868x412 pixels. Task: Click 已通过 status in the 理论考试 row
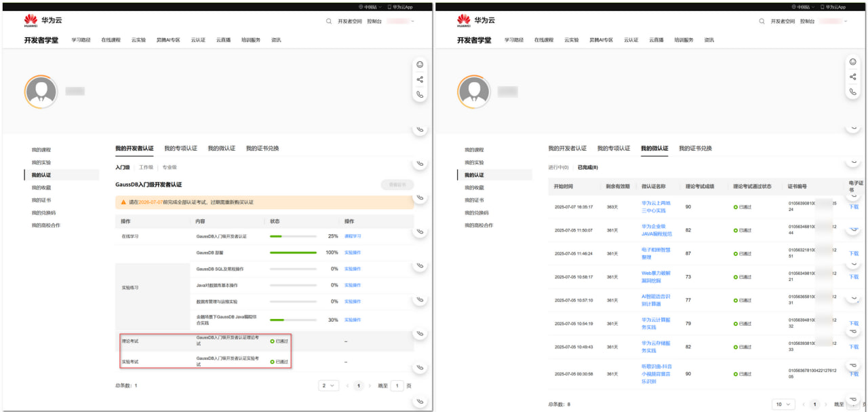point(279,341)
